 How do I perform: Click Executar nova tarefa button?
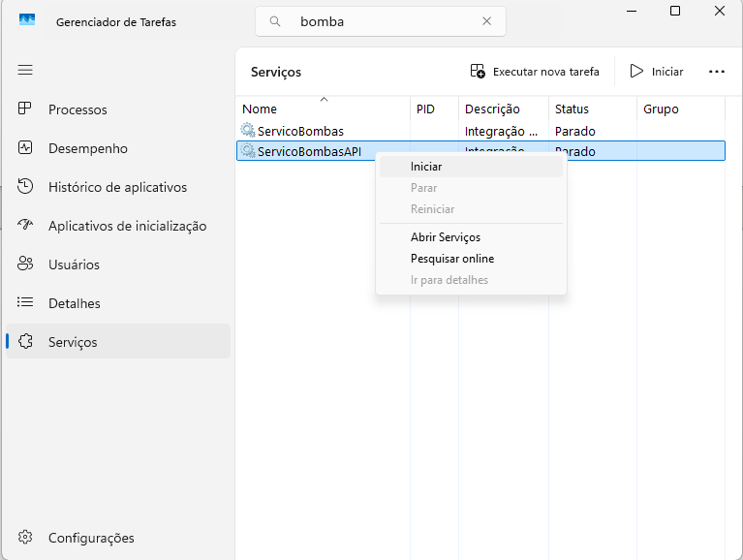click(x=535, y=72)
